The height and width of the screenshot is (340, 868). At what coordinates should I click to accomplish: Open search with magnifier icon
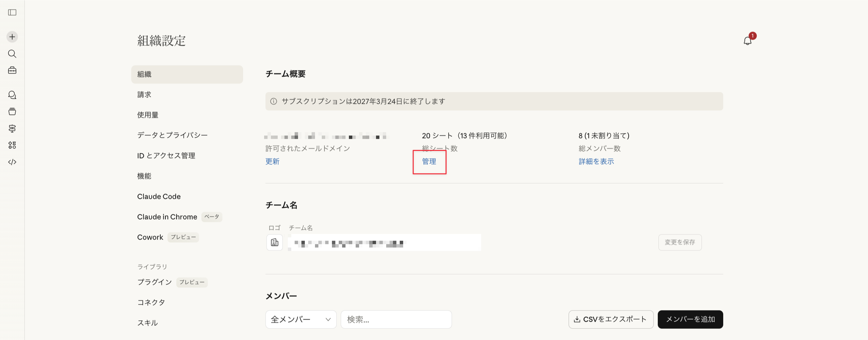[12, 54]
